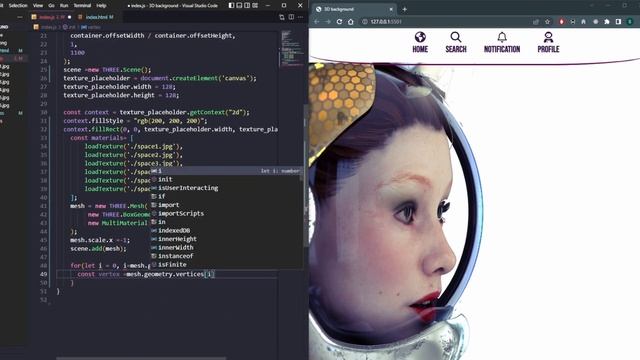
Task: Toggle primary sidebar layout icon in title bar
Action: pos(231,5)
